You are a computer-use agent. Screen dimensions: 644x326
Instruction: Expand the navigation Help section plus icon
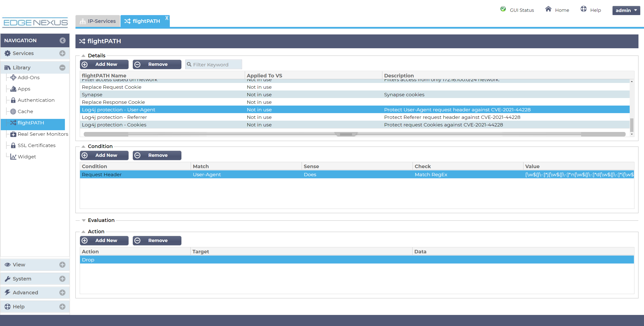(x=62, y=307)
